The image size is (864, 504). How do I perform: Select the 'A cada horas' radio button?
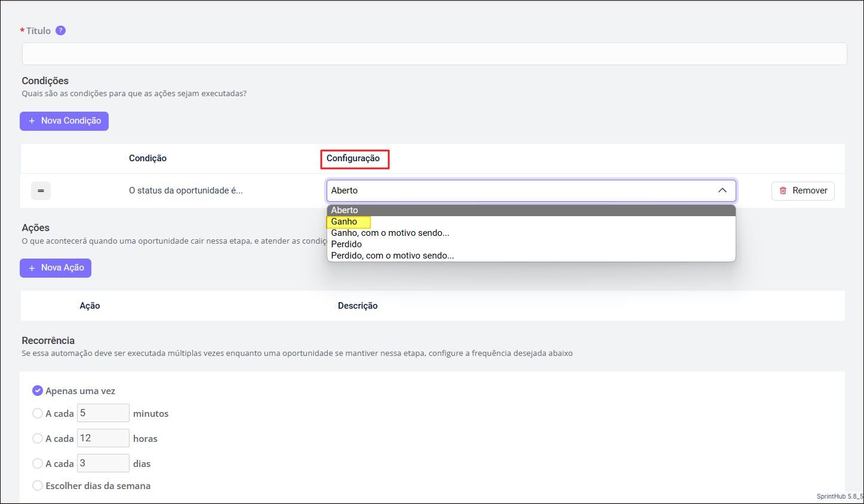(x=38, y=438)
